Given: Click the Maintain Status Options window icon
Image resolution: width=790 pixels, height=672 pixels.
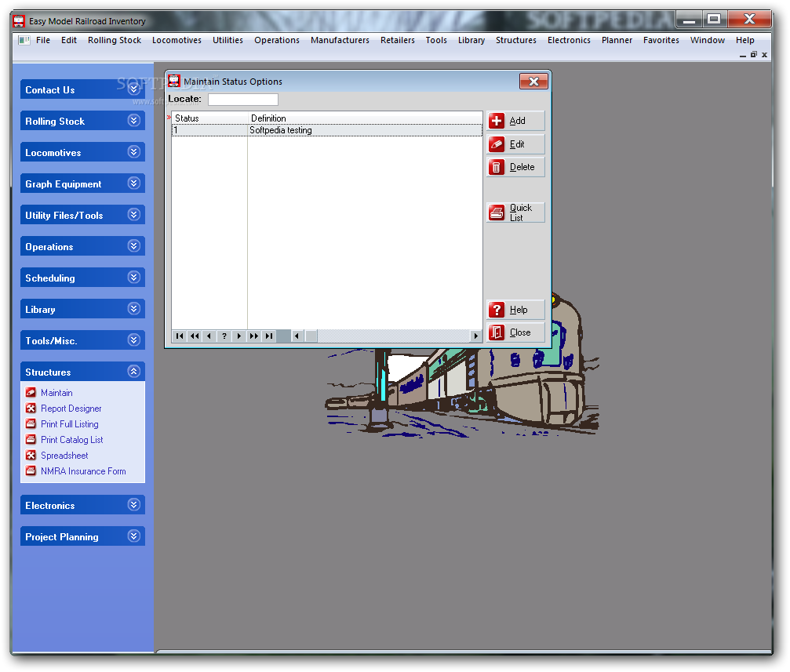Looking at the screenshot, I should coord(174,81).
